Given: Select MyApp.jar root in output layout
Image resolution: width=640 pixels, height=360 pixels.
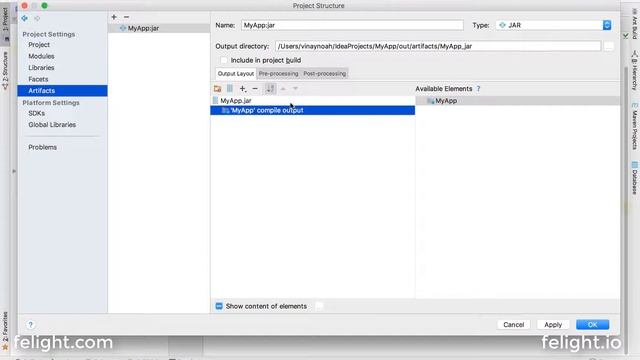Looking at the screenshot, I should click(313, 101).
